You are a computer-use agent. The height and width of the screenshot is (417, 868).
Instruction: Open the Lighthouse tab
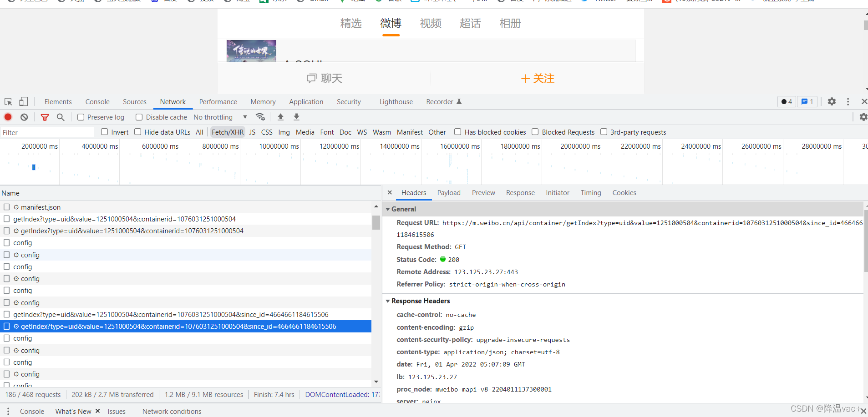[396, 102]
